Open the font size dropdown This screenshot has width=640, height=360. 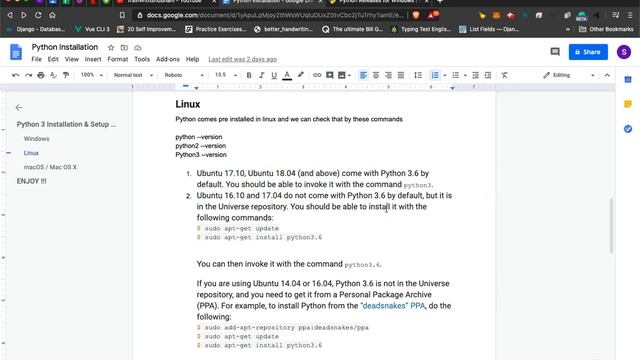pos(226,75)
